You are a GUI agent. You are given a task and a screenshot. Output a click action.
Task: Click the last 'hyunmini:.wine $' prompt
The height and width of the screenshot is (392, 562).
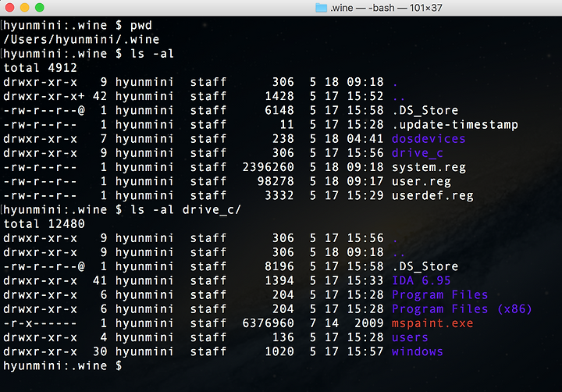click(62, 366)
